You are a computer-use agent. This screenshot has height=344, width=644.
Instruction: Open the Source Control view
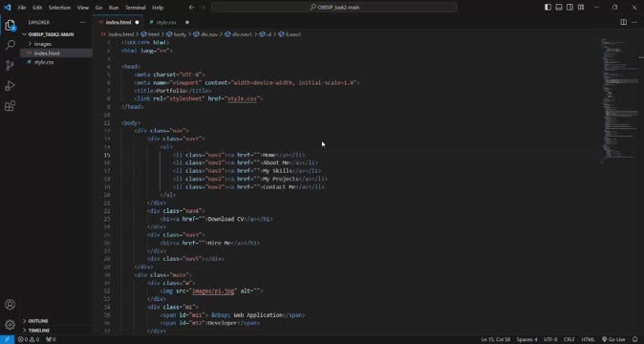coord(10,65)
